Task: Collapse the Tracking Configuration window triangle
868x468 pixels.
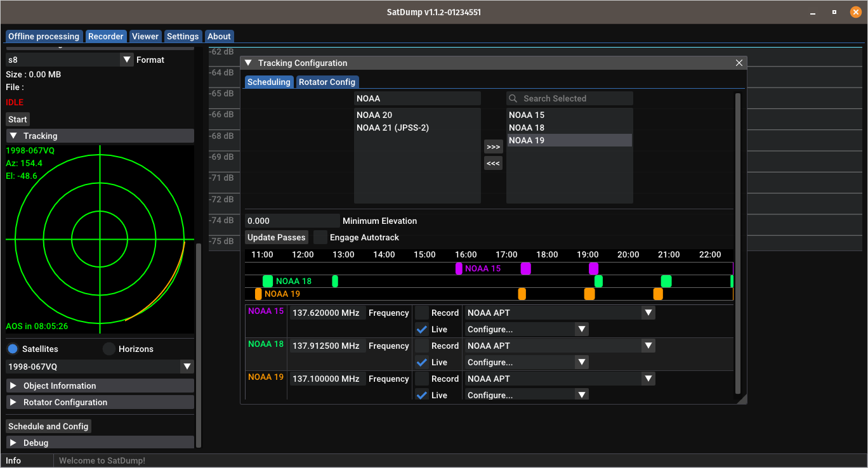Action: (x=248, y=63)
